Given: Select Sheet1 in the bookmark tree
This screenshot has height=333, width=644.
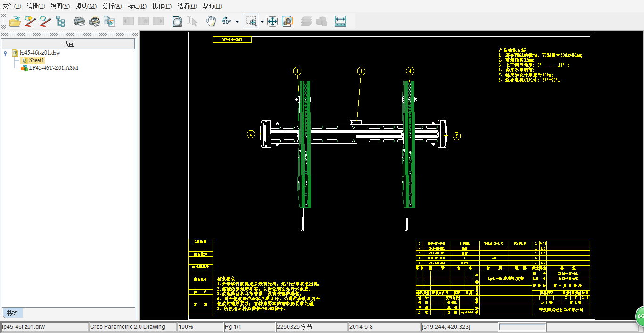Looking at the screenshot, I should point(36,60).
